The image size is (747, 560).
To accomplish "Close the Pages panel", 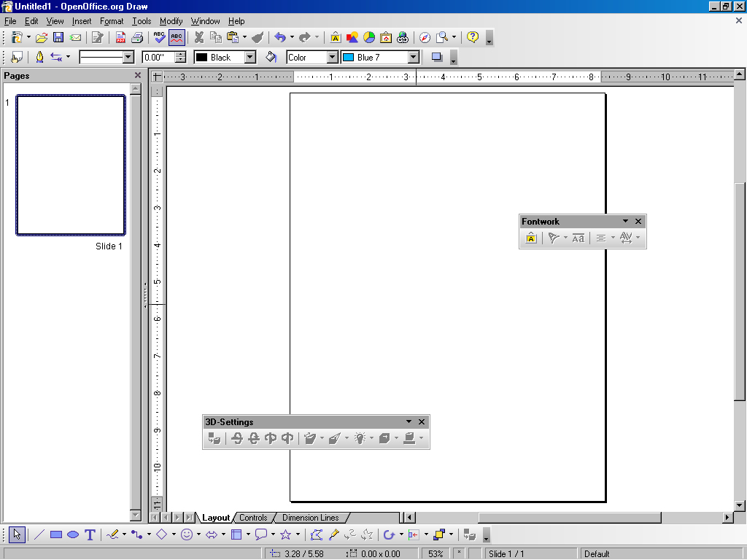I will [138, 75].
